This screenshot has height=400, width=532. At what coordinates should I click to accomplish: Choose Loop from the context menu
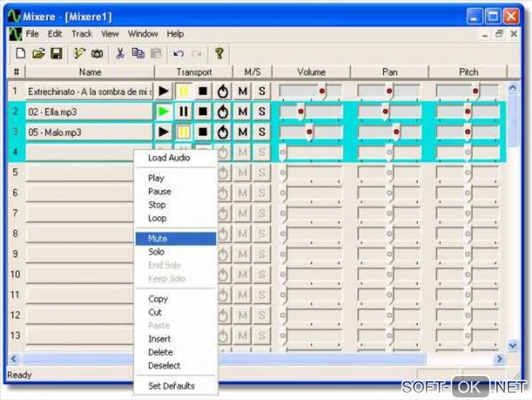coord(176,218)
